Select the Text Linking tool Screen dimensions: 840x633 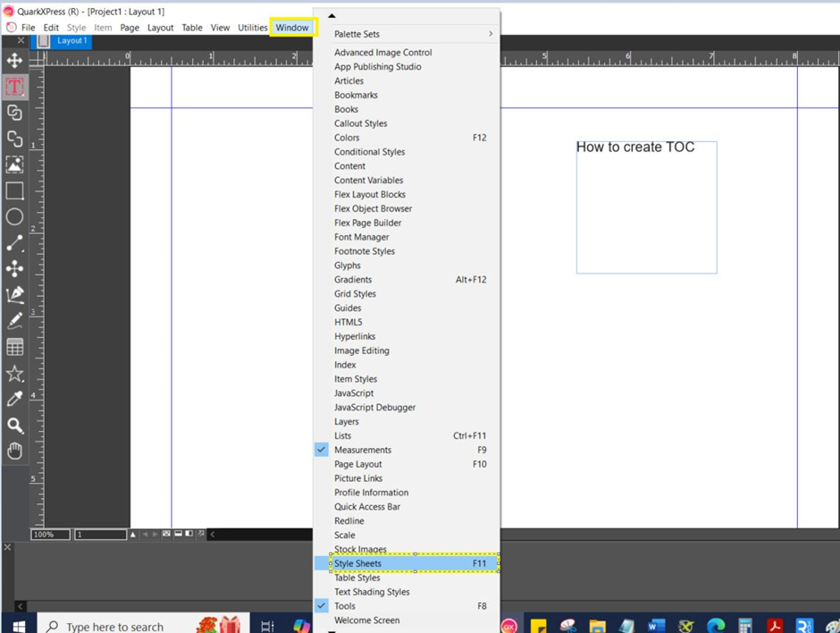point(14,113)
